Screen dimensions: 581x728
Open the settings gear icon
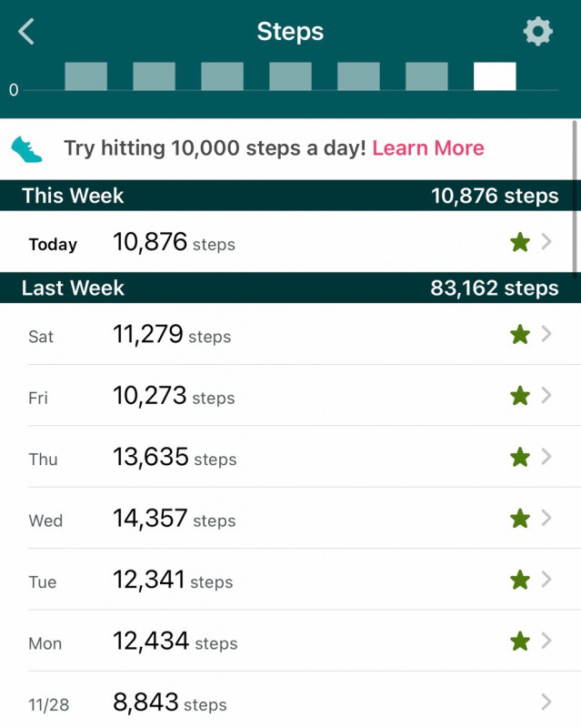coord(537,32)
